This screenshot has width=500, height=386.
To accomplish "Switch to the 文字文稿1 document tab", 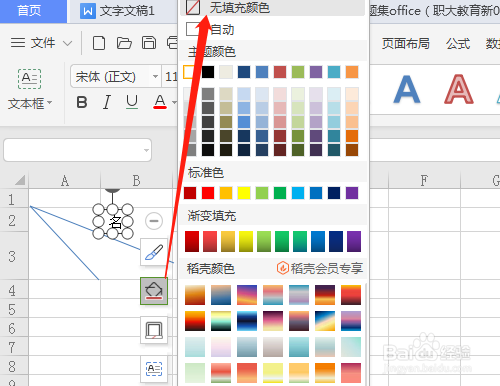I will click(x=117, y=11).
